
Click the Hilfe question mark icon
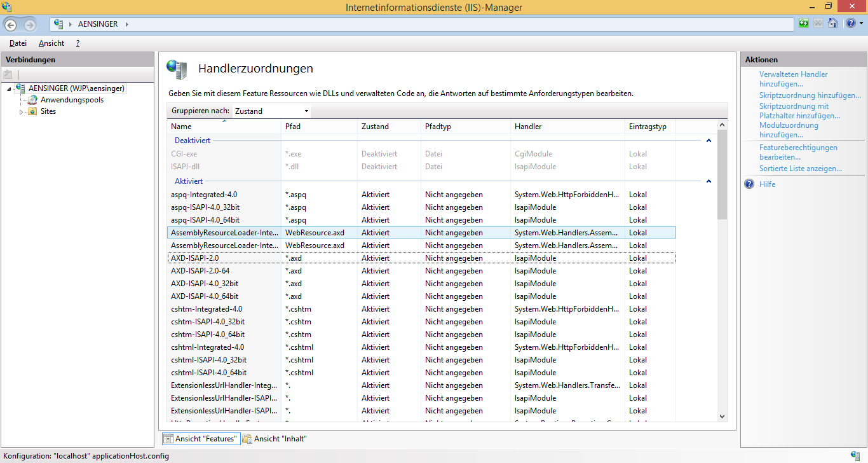pyautogui.click(x=749, y=184)
